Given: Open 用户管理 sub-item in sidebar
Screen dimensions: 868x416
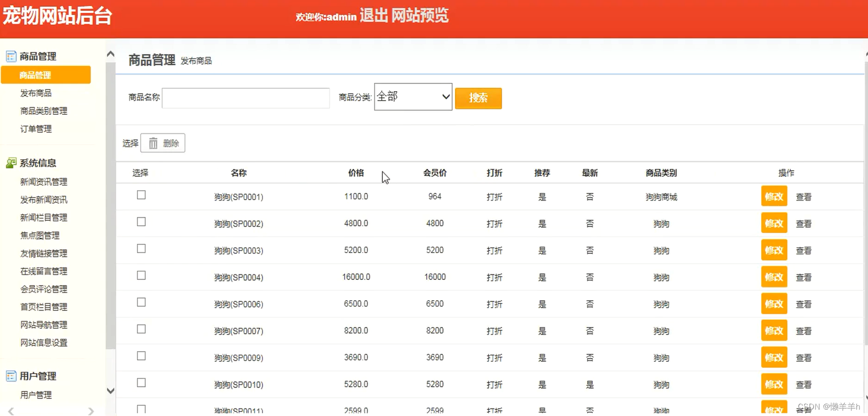Looking at the screenshot, I should click(x=36, y=395).
